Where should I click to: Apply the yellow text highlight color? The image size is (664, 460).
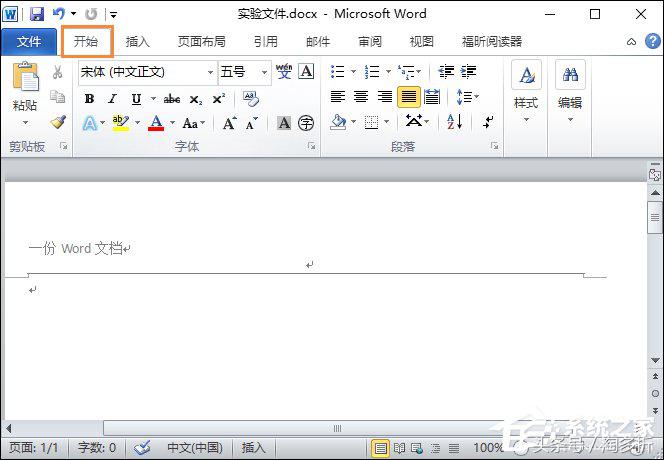(121, 123)
